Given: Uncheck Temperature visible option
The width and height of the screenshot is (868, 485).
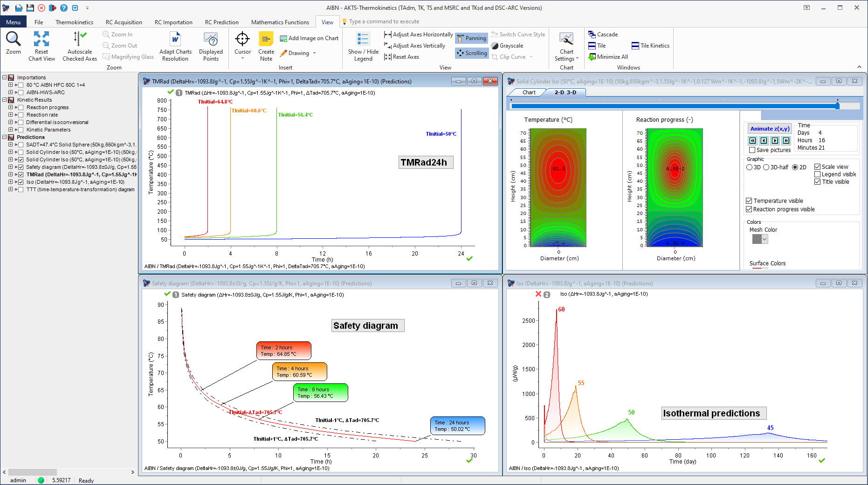Looking at the screenshot, I should pos(749,201).
